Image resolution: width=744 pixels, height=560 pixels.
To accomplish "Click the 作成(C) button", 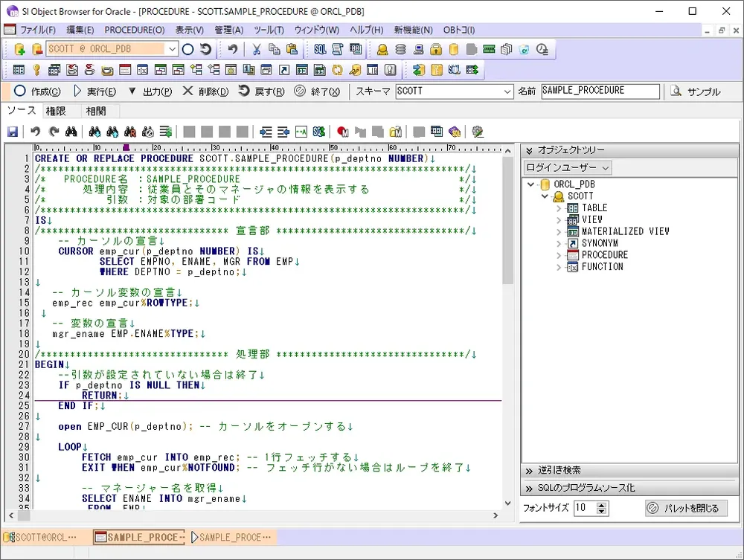I will click(37, 91).
